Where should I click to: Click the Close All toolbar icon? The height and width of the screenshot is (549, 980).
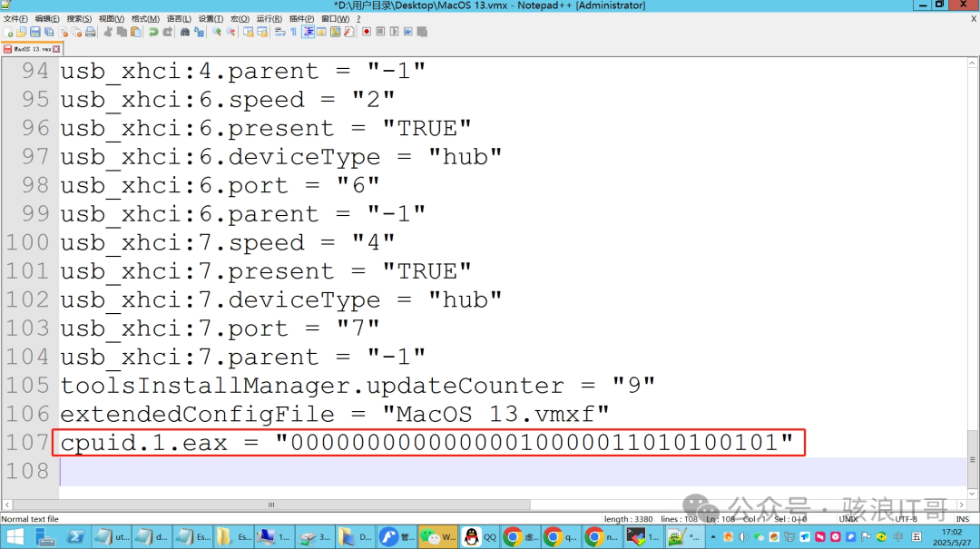(x=76, y=32)
